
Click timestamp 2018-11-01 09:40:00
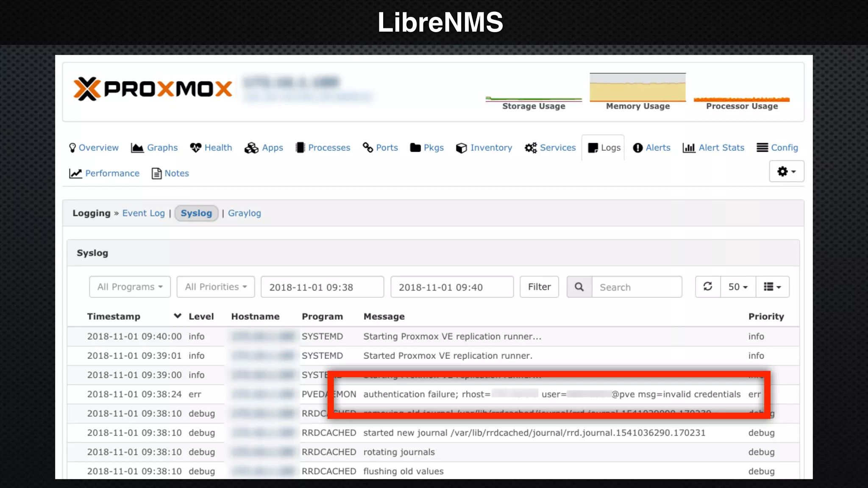[x=134, y=336]
